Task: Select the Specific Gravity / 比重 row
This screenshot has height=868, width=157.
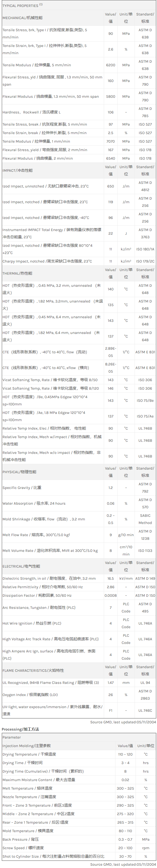Action: click(x=22, y=488)
